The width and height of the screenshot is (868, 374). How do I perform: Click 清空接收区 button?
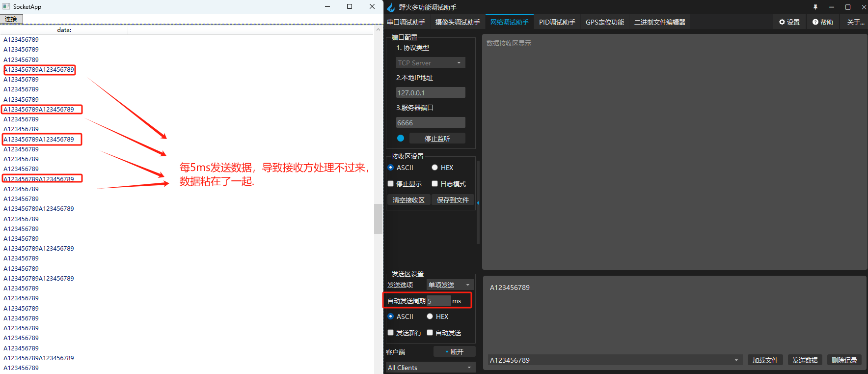point(408,200)
